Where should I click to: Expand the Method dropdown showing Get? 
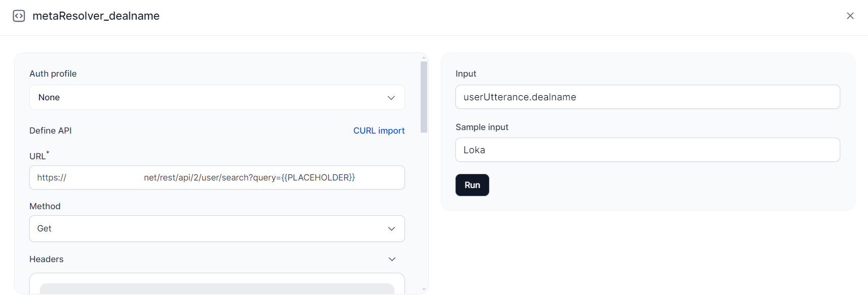[x=217, y=229]
